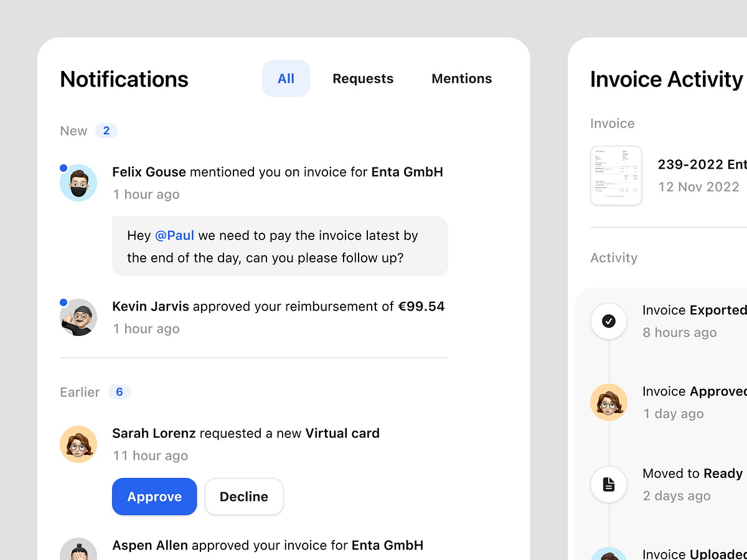Image resolution: width=747 pixels, height=560 pixels.
Task: Click Aspen Allen's avatar
Action: point(78,550)
